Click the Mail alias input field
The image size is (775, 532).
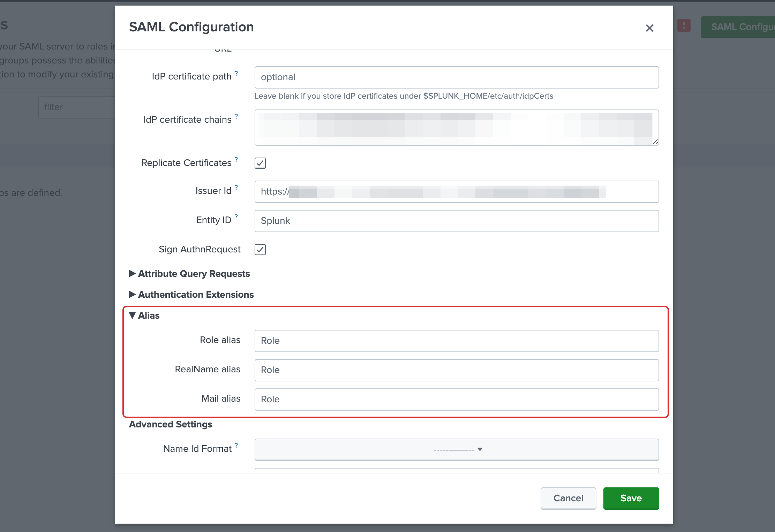click(x=457, y=400)
